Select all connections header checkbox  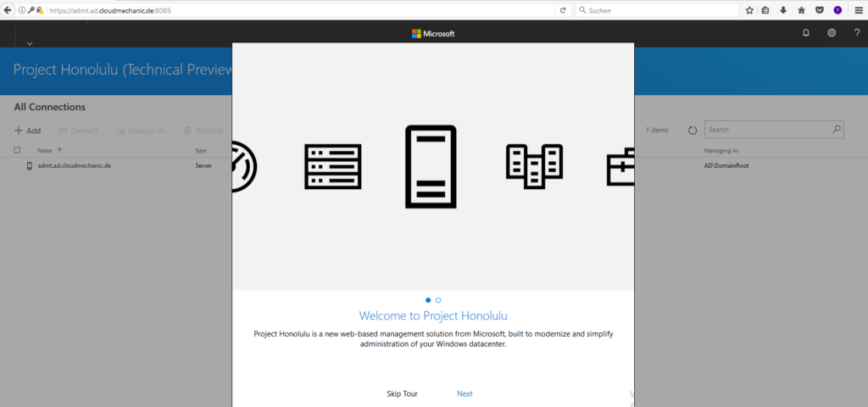click(17, 150)
